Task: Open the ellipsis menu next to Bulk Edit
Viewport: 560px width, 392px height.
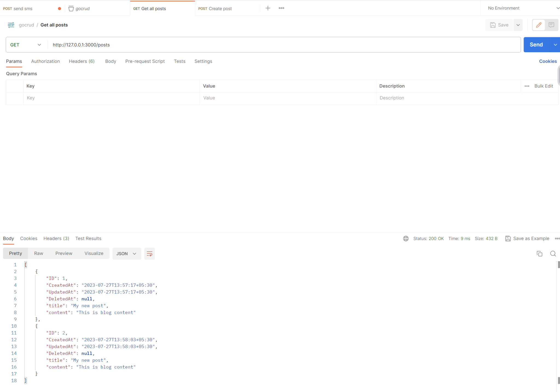Action: pos(527,86)
